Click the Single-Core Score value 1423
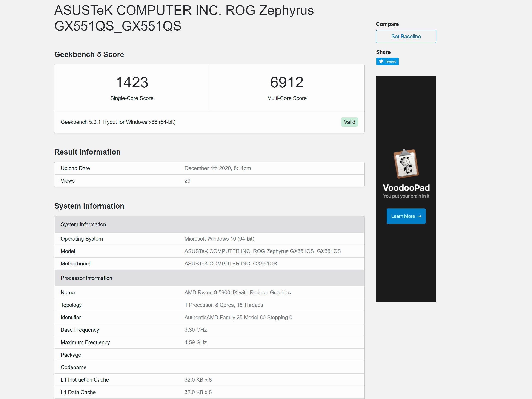This screenshot has width=532, height=399. point(132,83)
